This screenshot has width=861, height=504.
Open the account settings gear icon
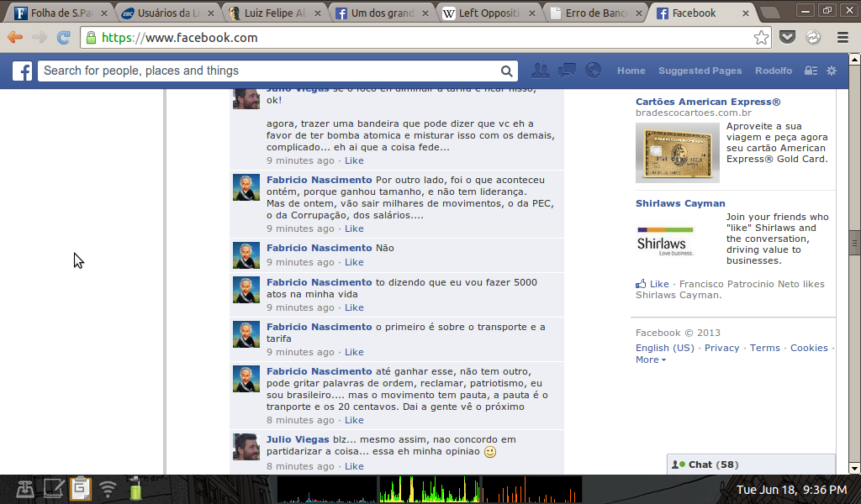point(832,71)
